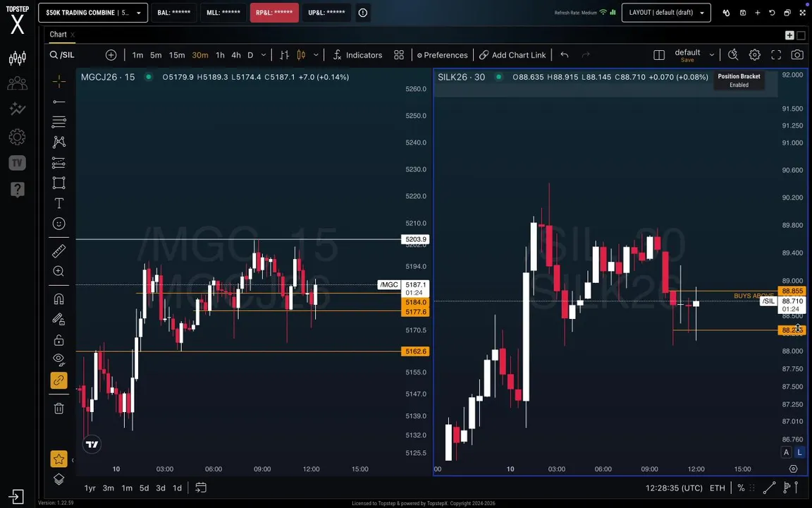The height and width of the screenshot is (508, 812).
Task: Reset layout using the top undo-arrow icon
Action: coord(772,13)
